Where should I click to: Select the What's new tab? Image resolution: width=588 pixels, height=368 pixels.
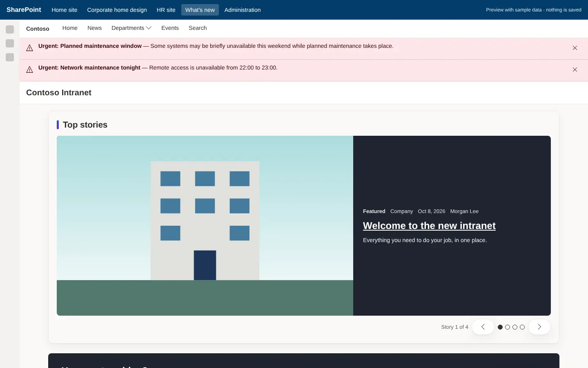tap(200, 10)
